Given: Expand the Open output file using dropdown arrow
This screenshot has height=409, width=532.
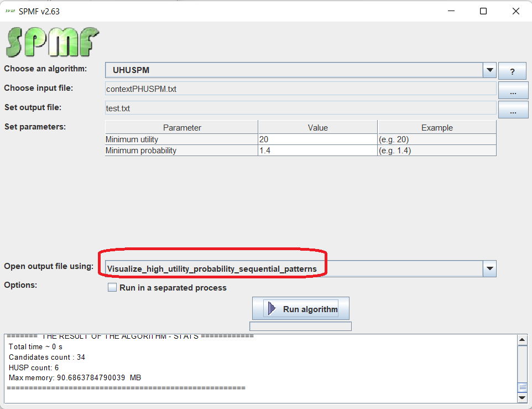Looking at the screenshot, I should coord(489,269).
